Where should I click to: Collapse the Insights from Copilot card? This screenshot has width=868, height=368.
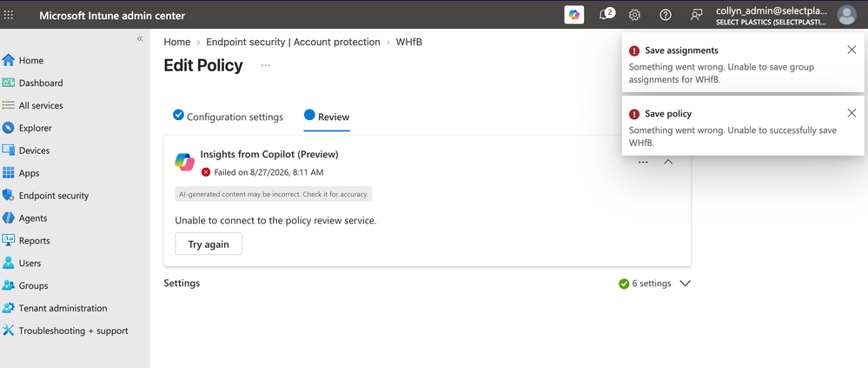click(668, 163)
